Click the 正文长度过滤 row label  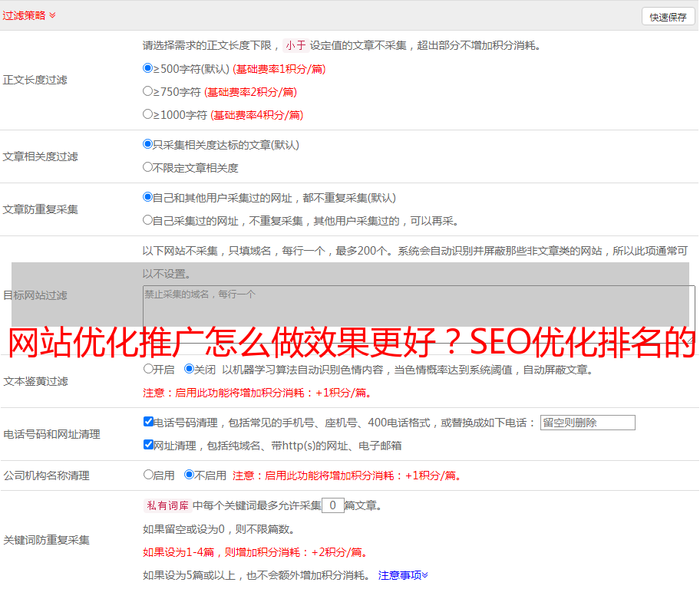35,80
